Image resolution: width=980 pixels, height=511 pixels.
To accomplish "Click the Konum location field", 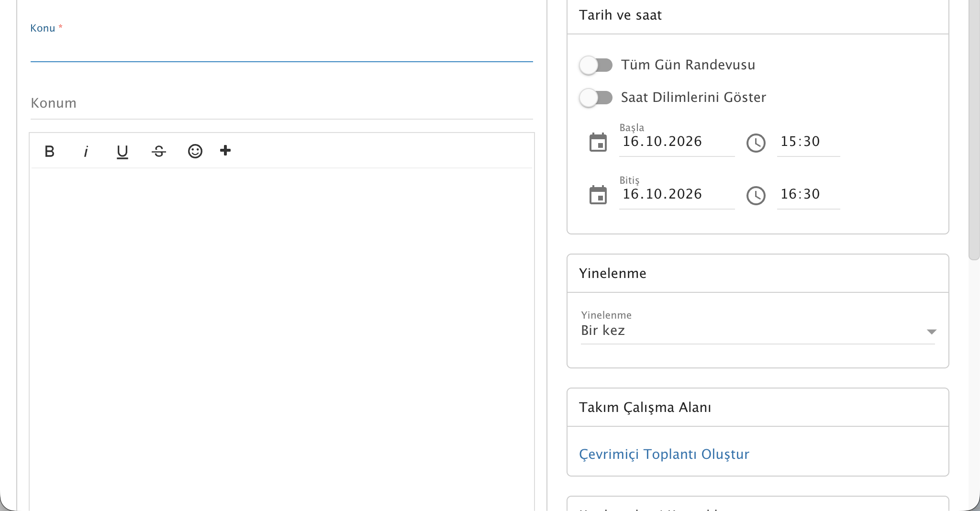I will [x=282, y=103].
